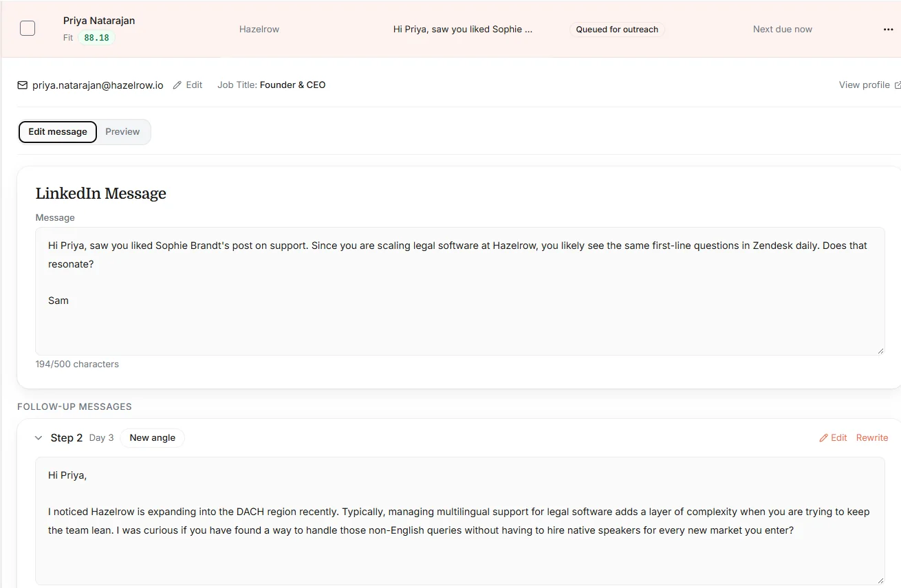Open the external link icon by View profile
This screenshot has height=588, width=901.
pos(897,85)
